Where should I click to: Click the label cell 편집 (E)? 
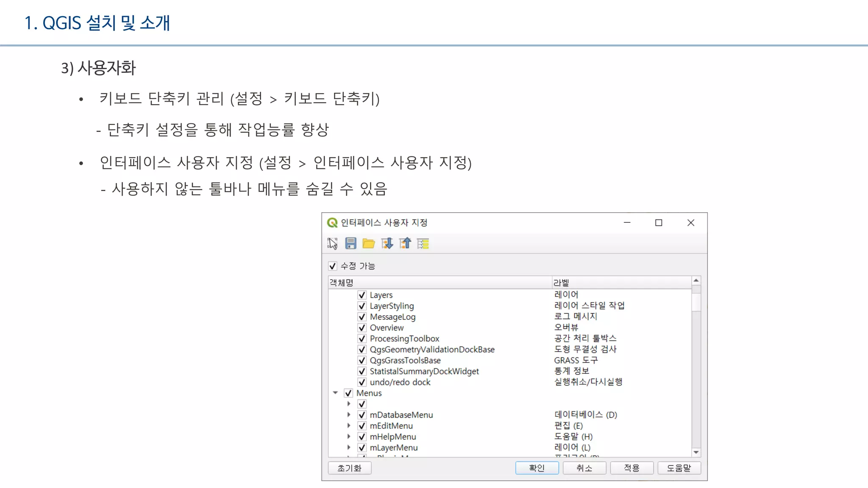click(568, 425)
